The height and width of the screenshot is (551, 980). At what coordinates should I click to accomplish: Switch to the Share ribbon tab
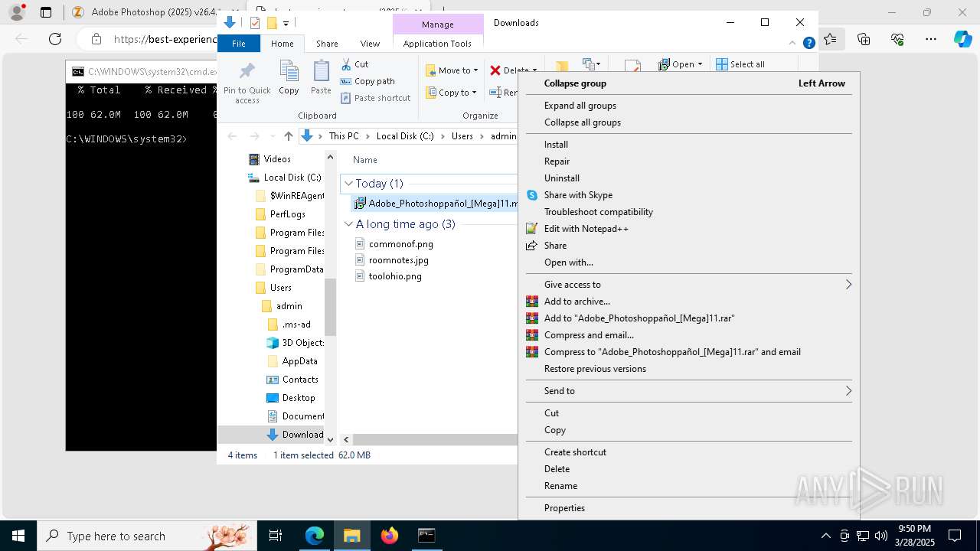click(x=327, y=44)
